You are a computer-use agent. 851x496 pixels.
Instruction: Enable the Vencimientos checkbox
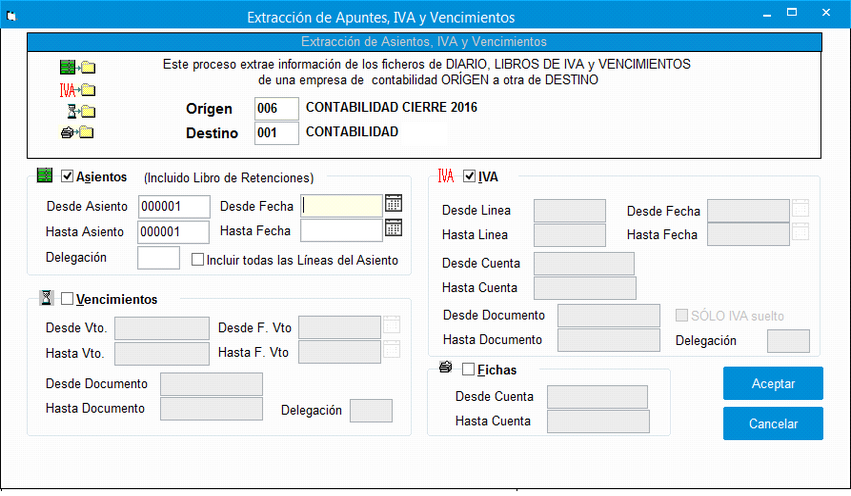[67, 298]
